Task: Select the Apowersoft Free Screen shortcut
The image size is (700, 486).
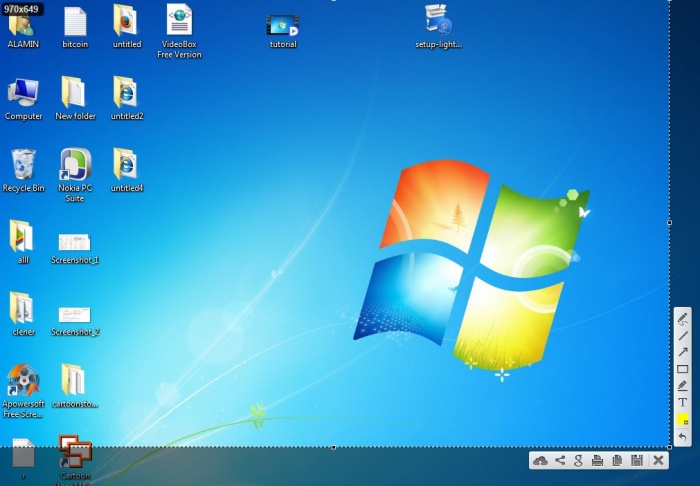Action: (x=23, y=391)
